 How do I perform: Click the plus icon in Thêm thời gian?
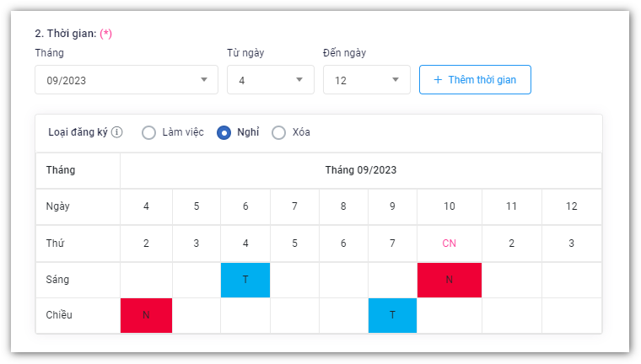click(438, 80)
